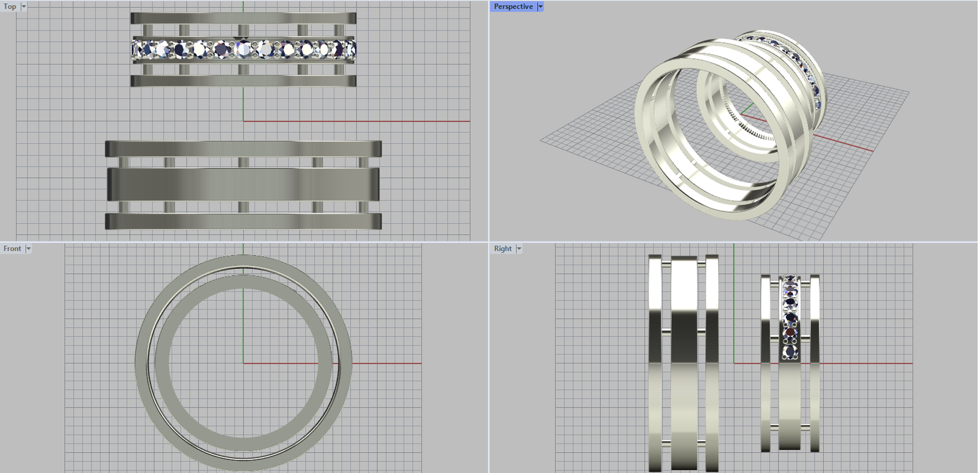Open the Perspective viewport dropdown arrow
The height and width of the screenshot is (473, 980).
(x=540, y=7)
